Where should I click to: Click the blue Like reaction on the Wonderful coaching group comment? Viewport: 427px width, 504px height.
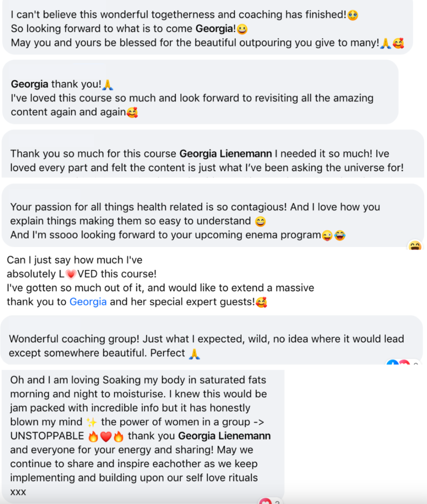coord(392,363)
